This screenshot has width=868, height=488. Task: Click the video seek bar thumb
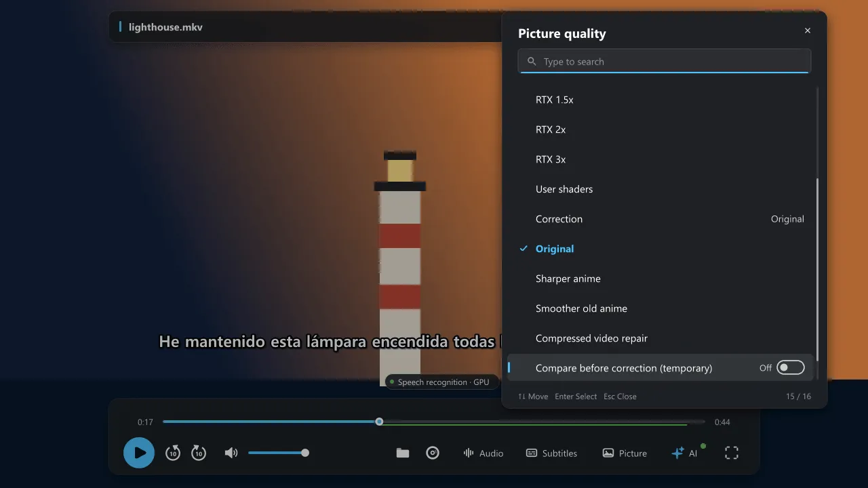click(x=379, y=422)
